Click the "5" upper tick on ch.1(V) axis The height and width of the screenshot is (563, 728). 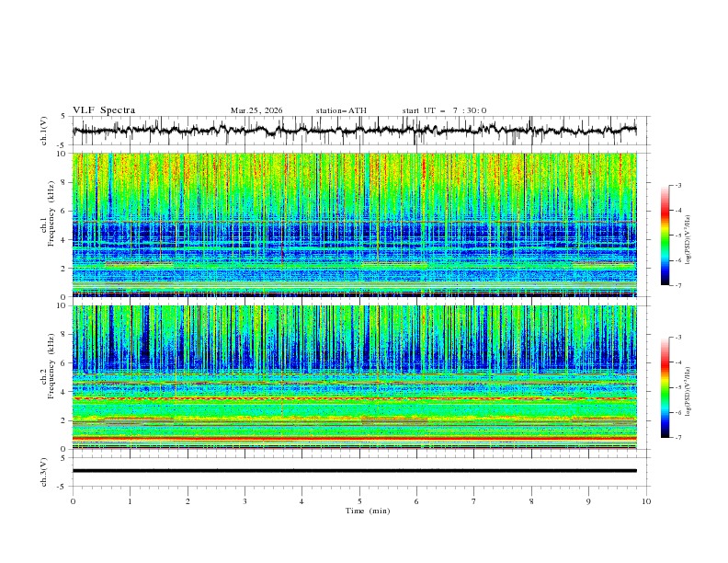pyautogui.click(x=63, y=117)
